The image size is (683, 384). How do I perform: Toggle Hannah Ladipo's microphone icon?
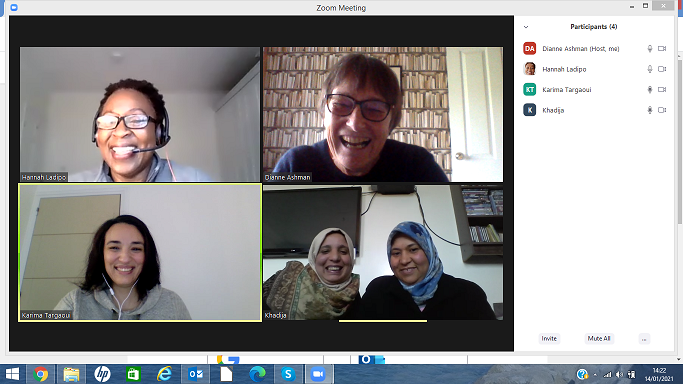click(x=649, y=69)
